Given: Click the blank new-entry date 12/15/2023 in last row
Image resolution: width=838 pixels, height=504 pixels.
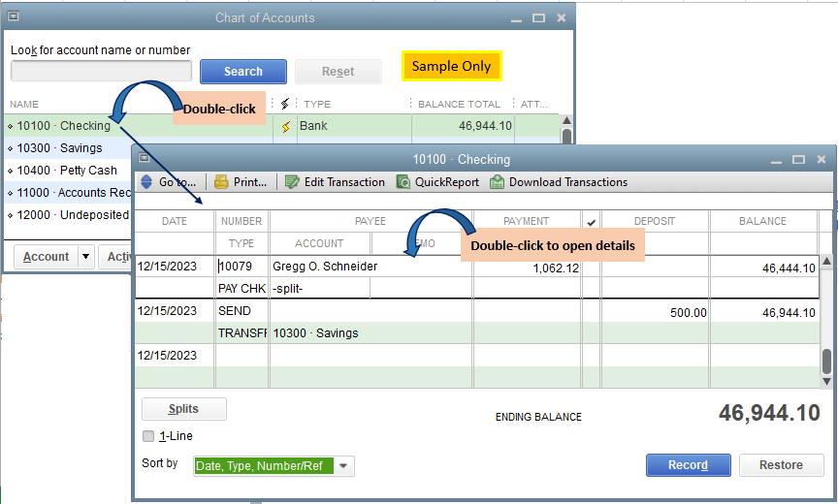Looking at the screenshot, I should (x=167, y=356).
